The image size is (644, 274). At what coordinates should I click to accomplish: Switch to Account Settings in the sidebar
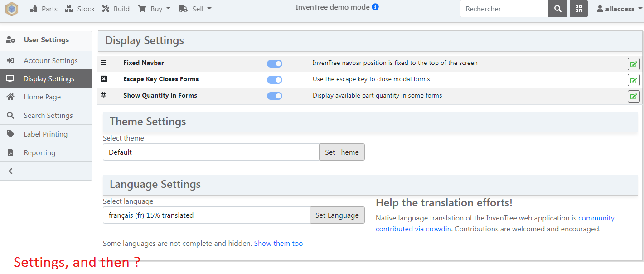pyautogui.click(x=51, y=60)
